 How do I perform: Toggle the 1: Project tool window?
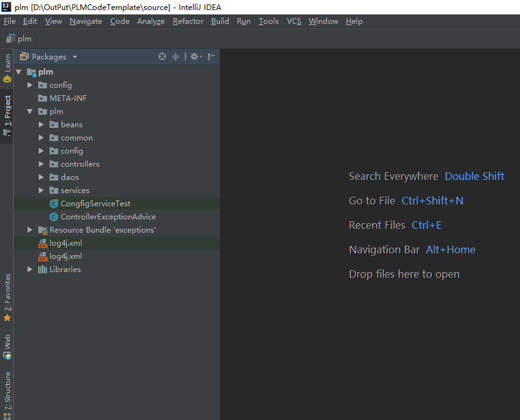click(7, 115)
